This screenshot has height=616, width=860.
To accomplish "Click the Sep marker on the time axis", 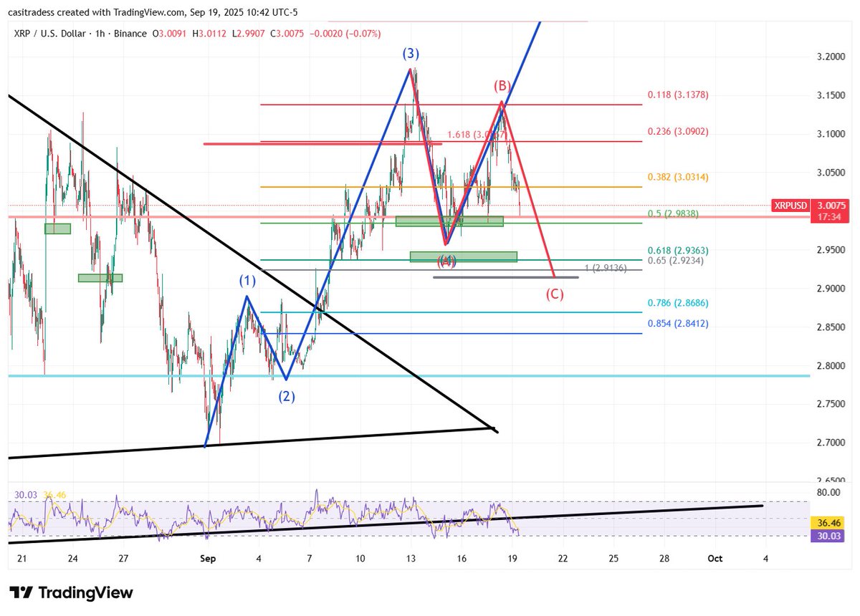I will [x=208, y=558].
